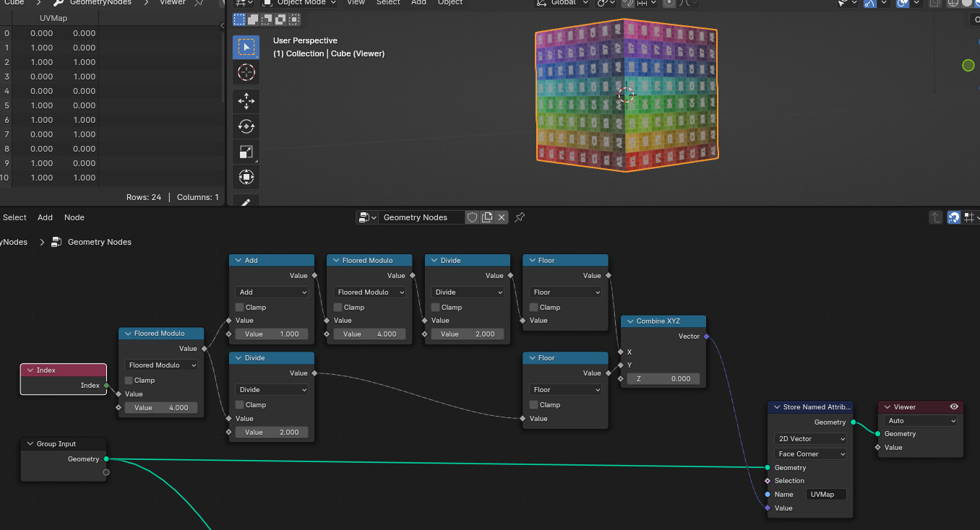The width and height of the screenshot is (980, 530).
Task: Click the UVMap name input field
Action: [x=826, y=495]
